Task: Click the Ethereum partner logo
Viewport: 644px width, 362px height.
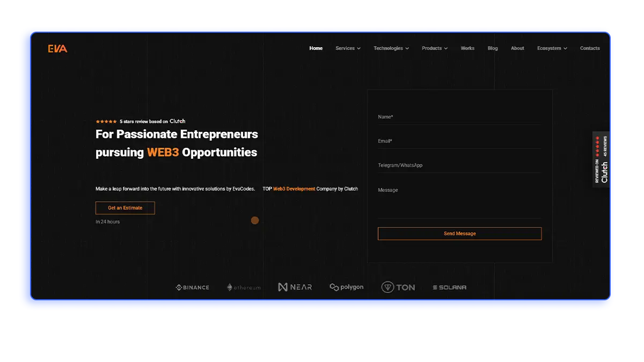Action: click(x=243, y=287)
